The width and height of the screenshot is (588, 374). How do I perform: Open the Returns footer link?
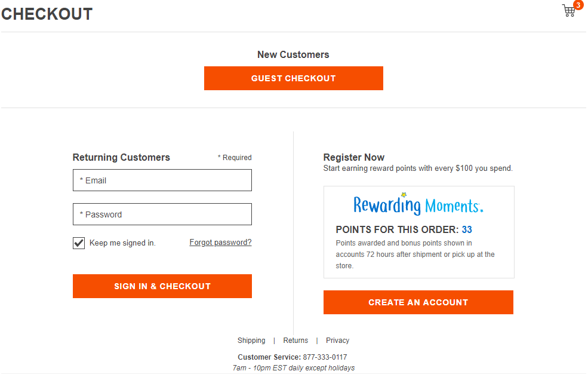[x=295, y=341]
